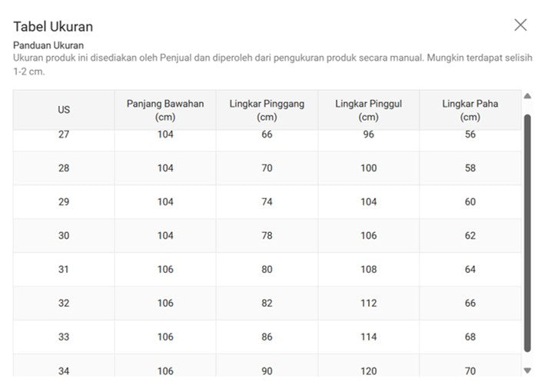Click waist value 74 cell
The height and width of the screenshot is (392, 548).
point(267,202)
